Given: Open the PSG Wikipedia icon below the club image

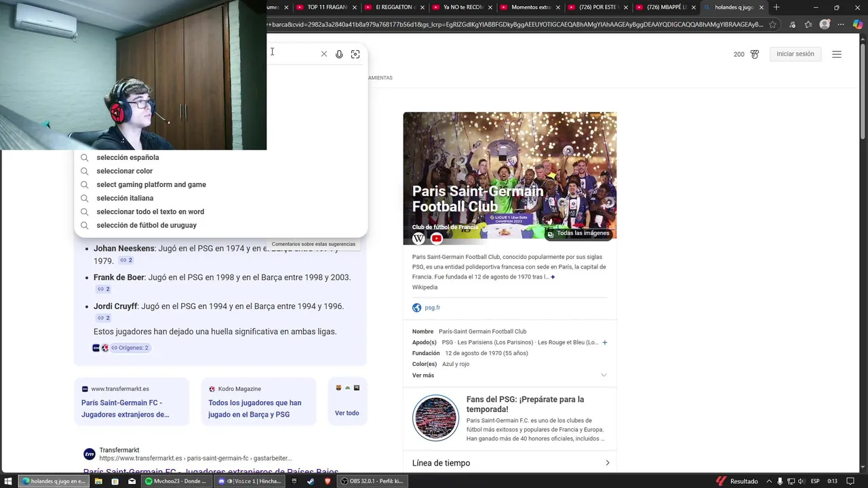Looking at the screenshot, I should coord(418,239).
